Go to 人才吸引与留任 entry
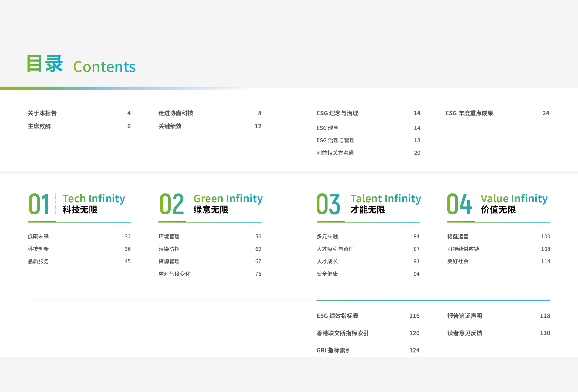This screenshot has height=392, width=578. click(x=335, y=249)
